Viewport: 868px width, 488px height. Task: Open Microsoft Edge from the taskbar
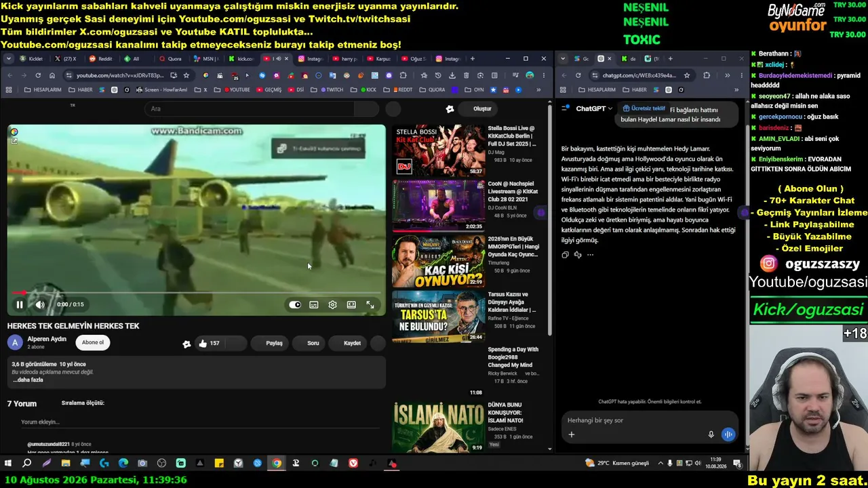(123, 464)
